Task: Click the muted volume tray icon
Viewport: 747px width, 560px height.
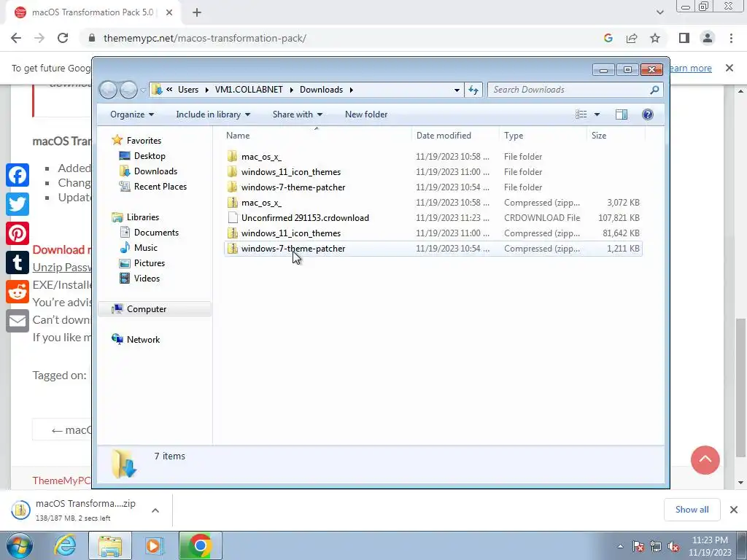Action: 673,547
